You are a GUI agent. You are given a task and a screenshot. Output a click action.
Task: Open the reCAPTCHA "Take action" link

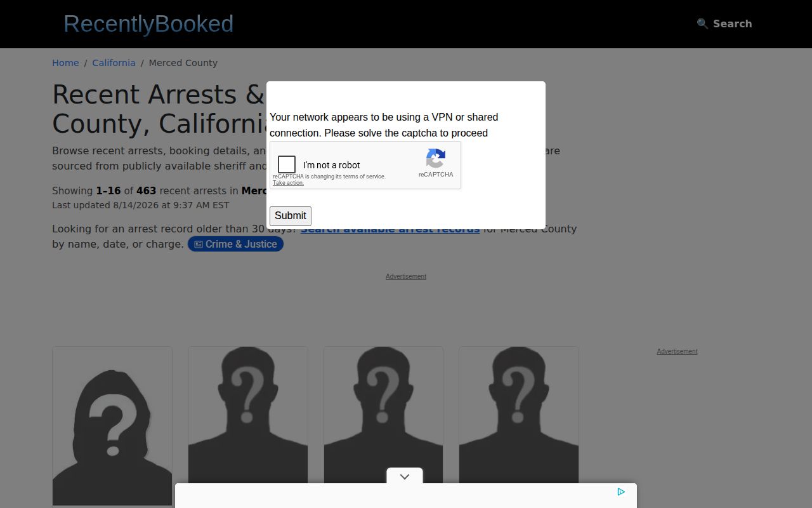288,183
